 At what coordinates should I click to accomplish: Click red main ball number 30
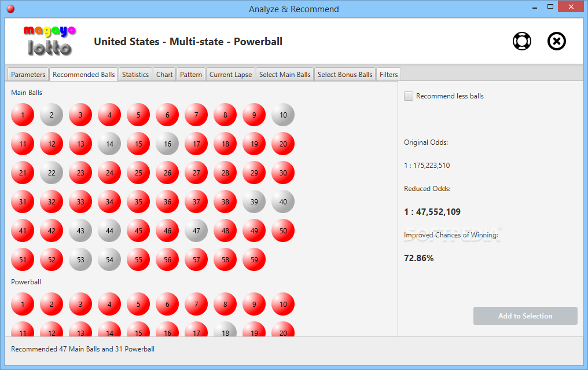[283, 173]
